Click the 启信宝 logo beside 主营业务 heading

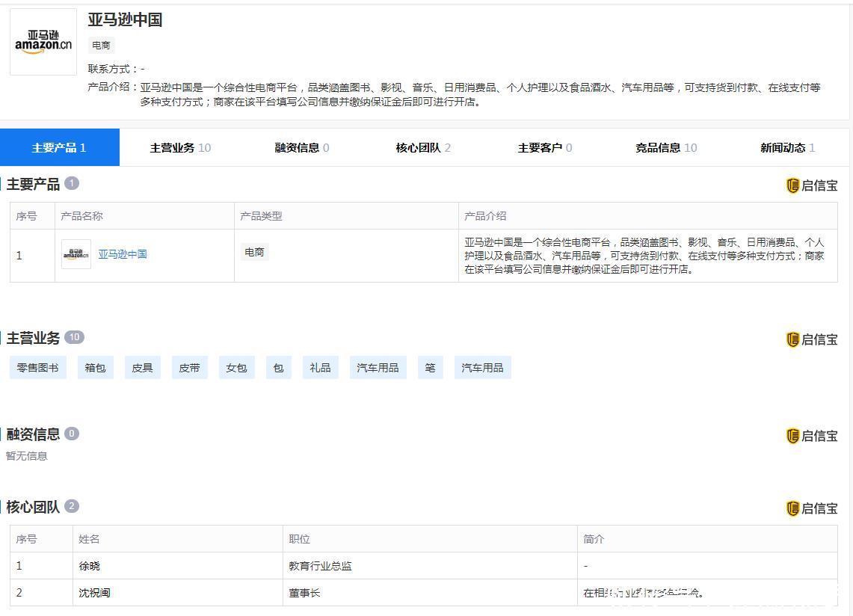pyautogui.click(x=812, y=339)
